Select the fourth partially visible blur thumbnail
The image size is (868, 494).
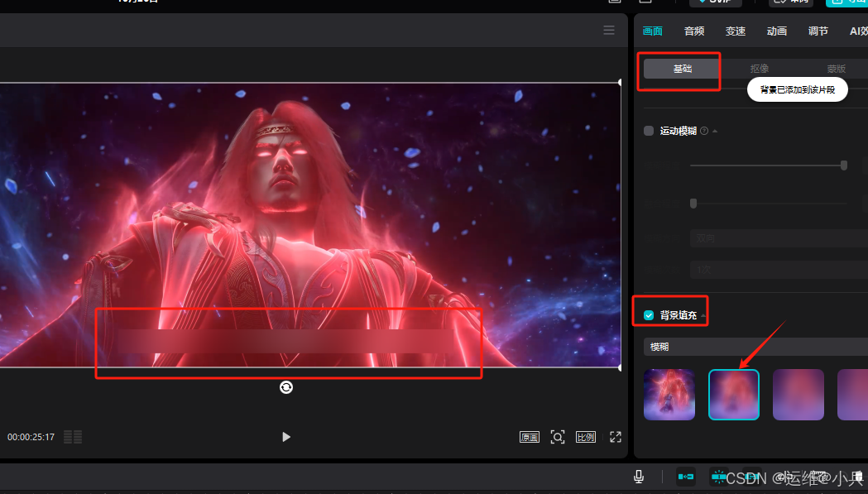[852, 395]
